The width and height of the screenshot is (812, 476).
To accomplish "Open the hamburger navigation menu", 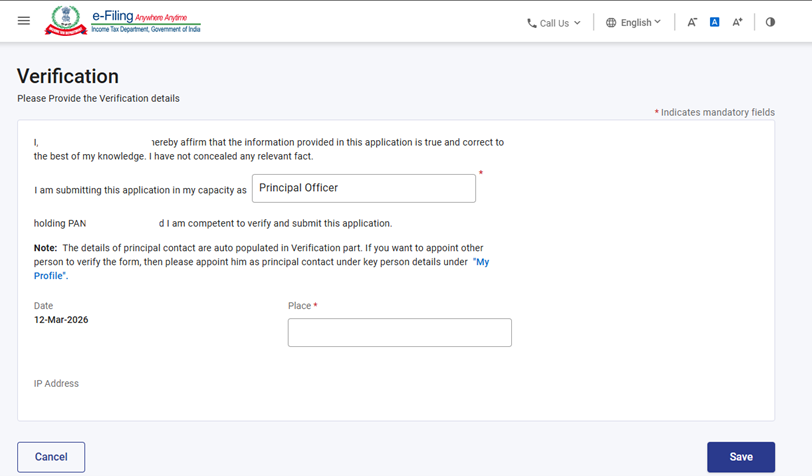I will click(24, 21).
